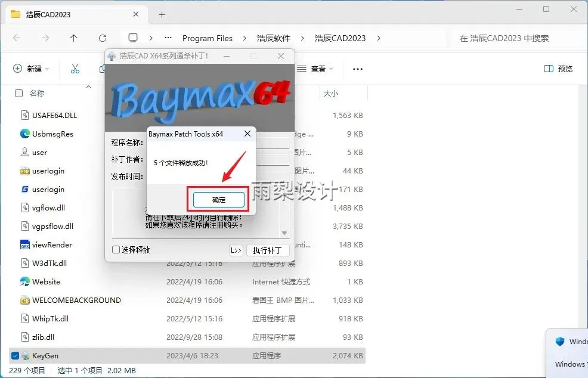Open 浩辰CAD2023 breadcrumb

coord(340,38)
